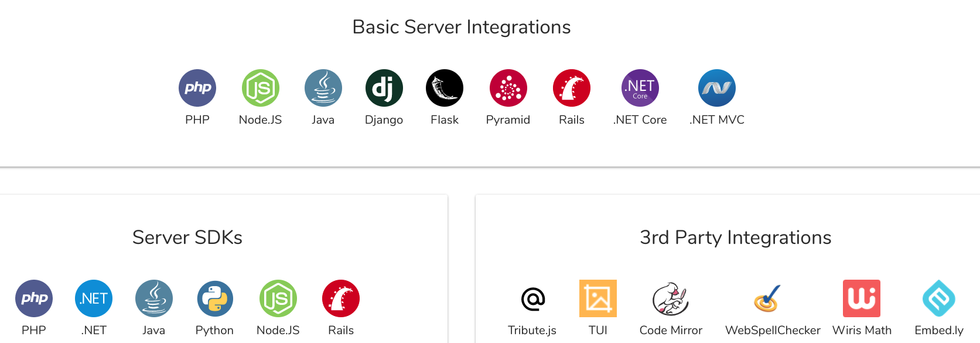
Task: Follow the Rails label in Server SDKs
Action: (341, 330)
